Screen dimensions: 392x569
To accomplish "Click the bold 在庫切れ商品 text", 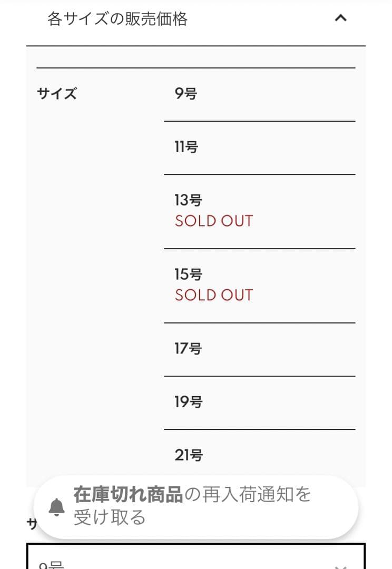I will click(128, 495).
